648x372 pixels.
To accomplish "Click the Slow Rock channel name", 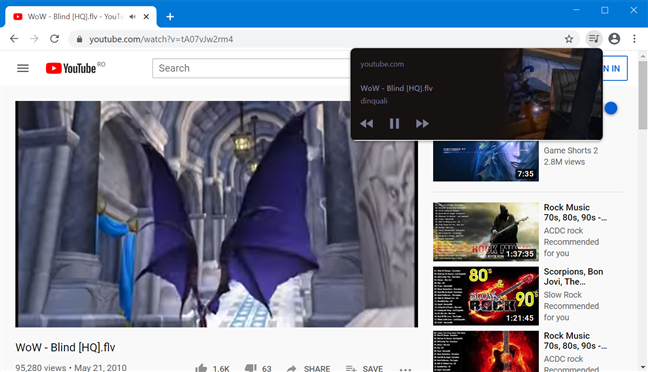I will [562, 295].
